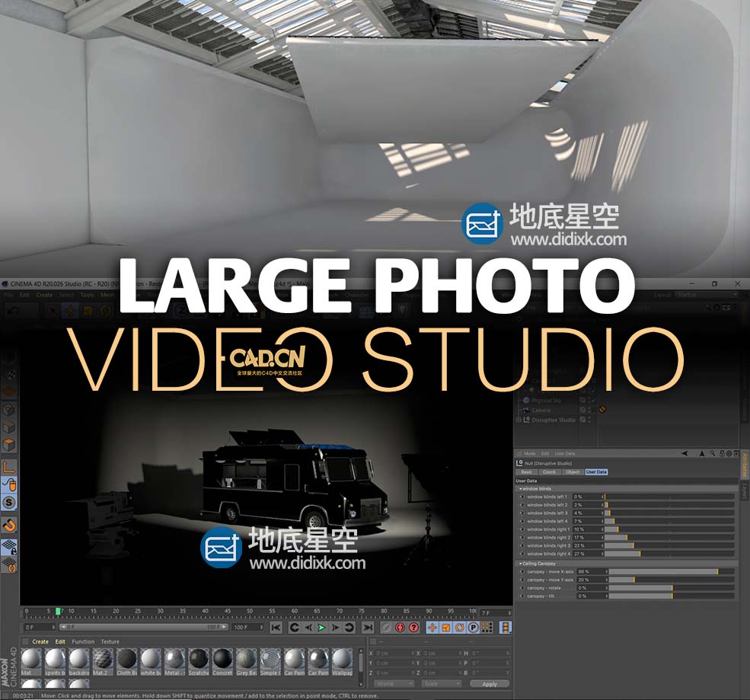Open the Planar Workplane icon

9,565
